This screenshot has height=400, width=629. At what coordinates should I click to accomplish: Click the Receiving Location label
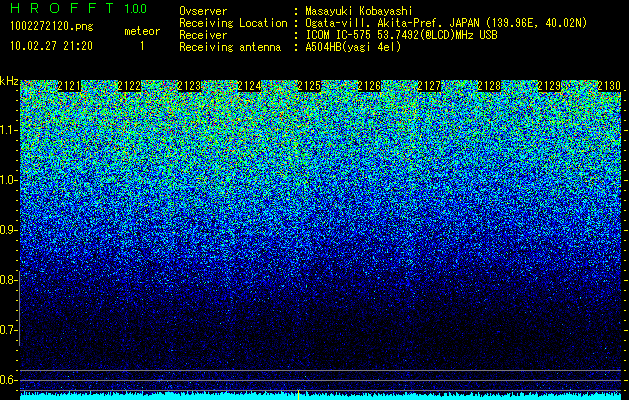[233, 23]
